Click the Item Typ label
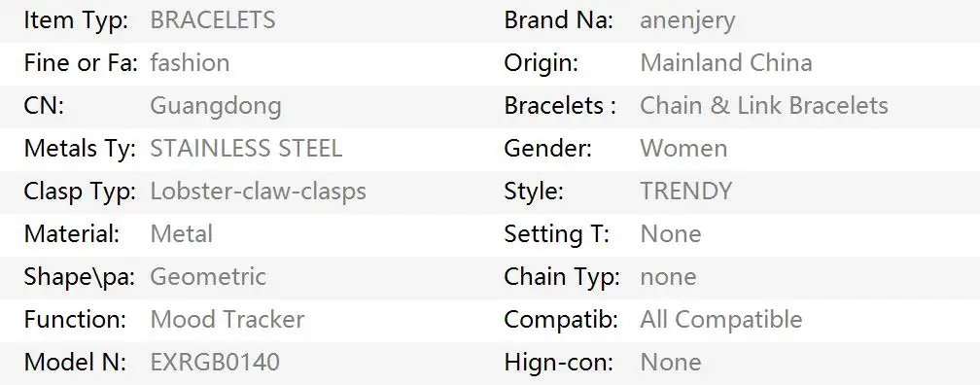 (76, 20)
